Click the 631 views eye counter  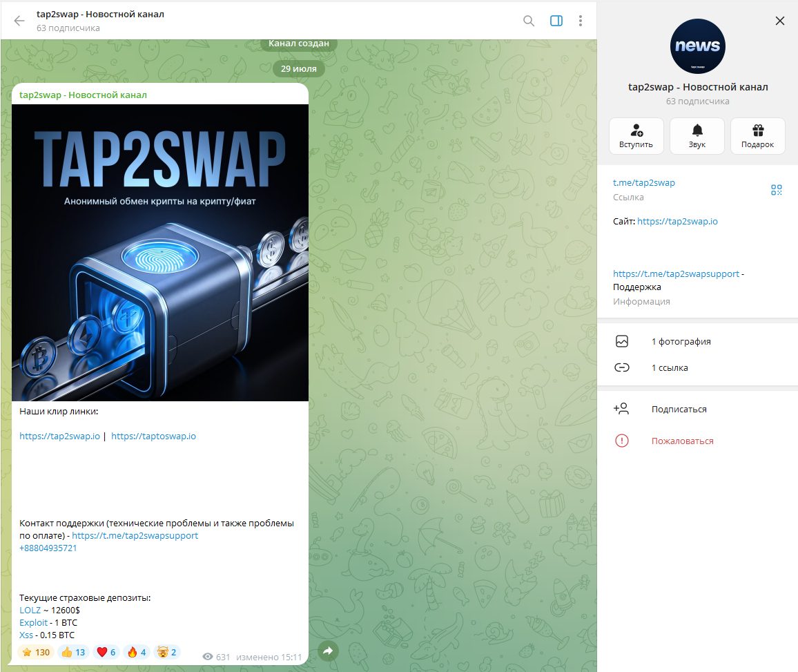pyautogui.click(x=216, y=657)
